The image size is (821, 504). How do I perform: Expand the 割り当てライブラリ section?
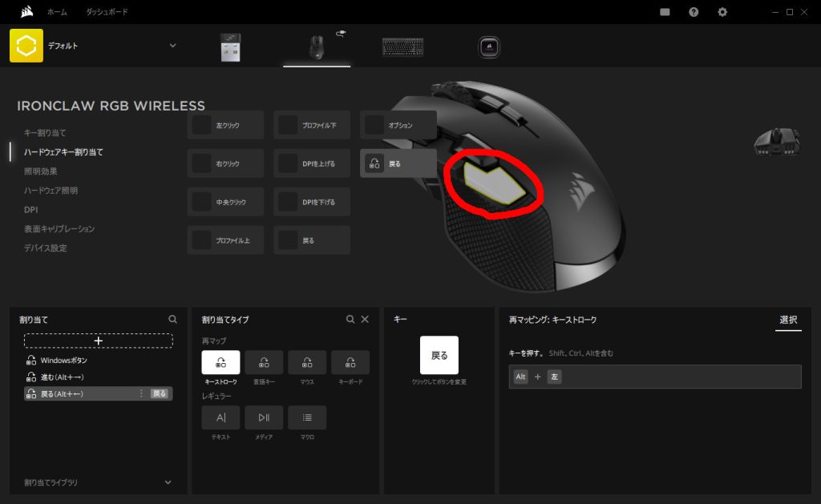point(99,482)
